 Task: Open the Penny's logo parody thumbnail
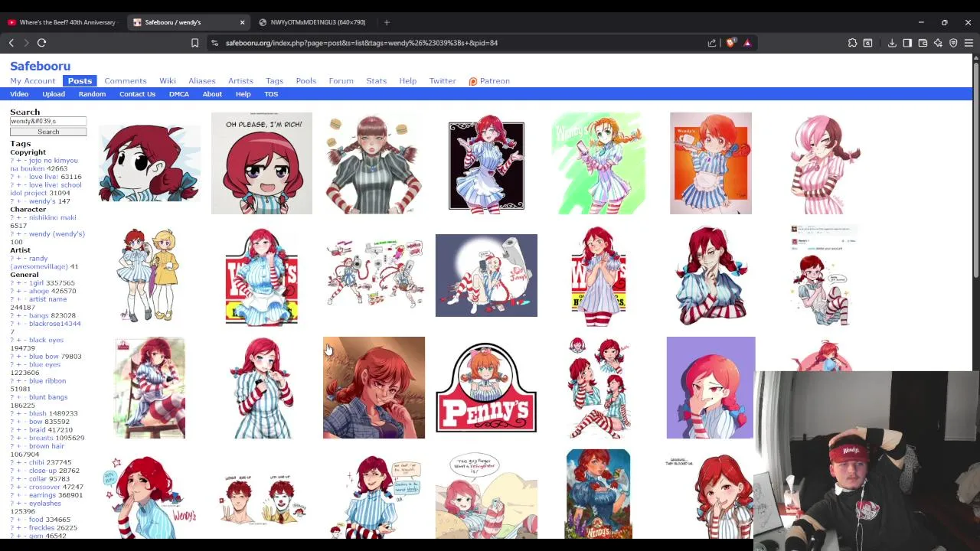(x=486, y=387)
